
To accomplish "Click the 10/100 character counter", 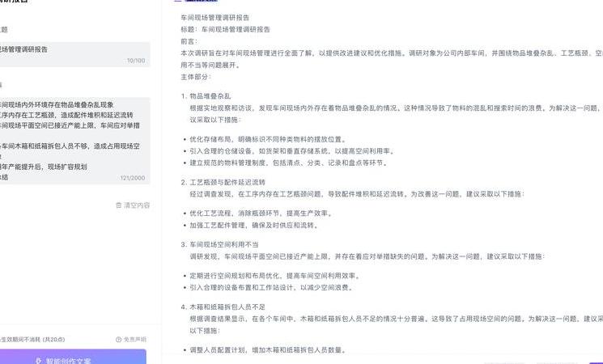I will tap(136, 61).
